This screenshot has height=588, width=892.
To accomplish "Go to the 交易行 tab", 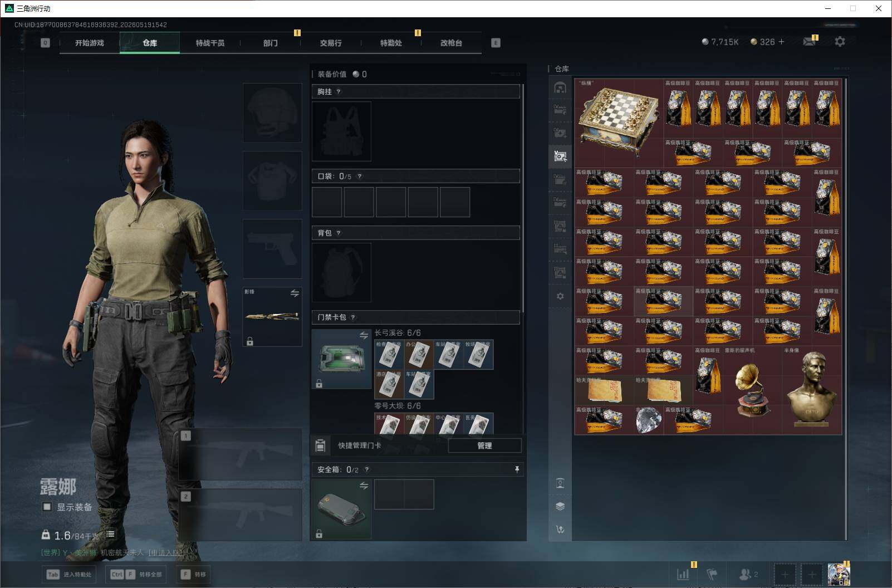I will click(x=331, y=43).
